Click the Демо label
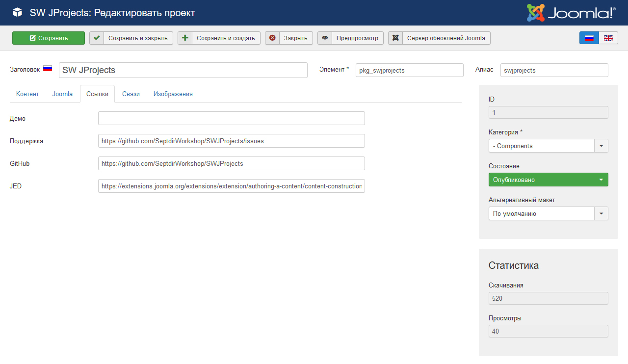628x364 pixels. (x=18, y=118)
